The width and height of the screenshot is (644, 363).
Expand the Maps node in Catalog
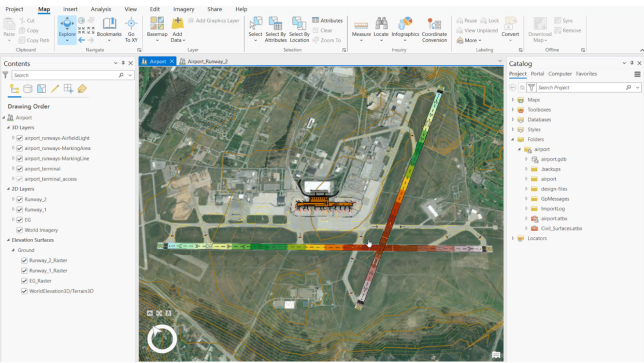513,100
